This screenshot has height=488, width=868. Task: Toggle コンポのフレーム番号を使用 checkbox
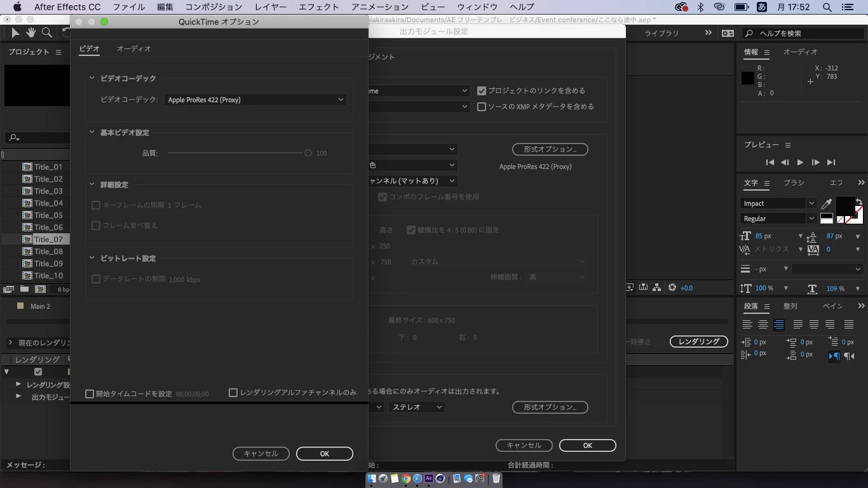tap(383, 197)
